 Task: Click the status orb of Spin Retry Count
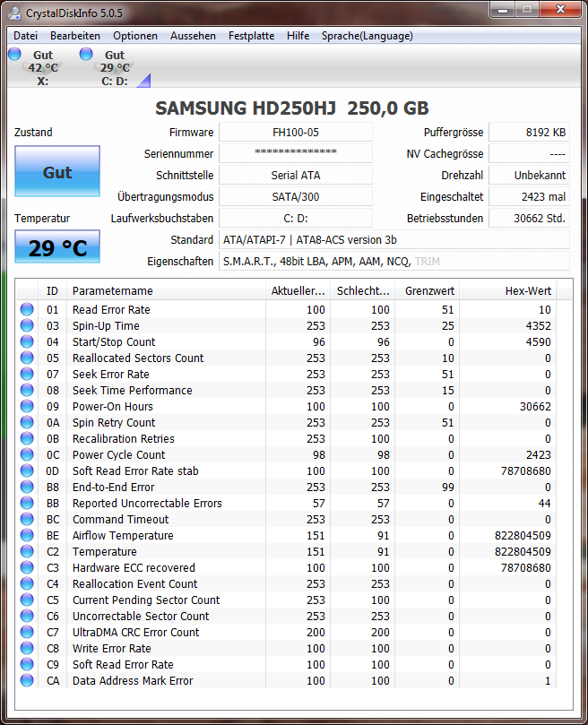click(x=27, y=422)
